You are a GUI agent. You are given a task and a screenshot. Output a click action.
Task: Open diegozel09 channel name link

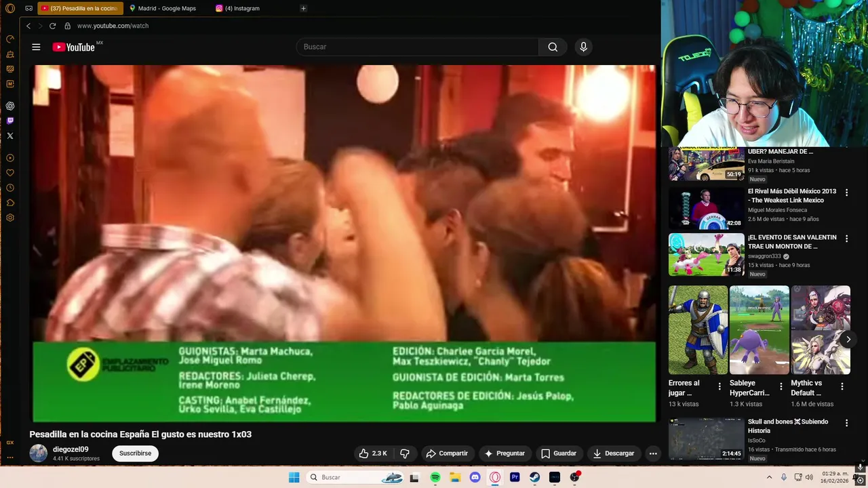coord(71,449)
